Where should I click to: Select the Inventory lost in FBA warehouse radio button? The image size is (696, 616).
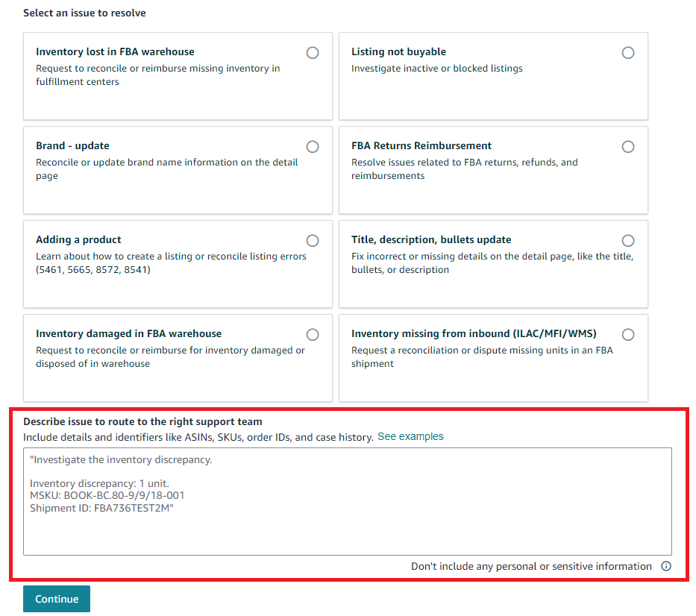point(313,52)
